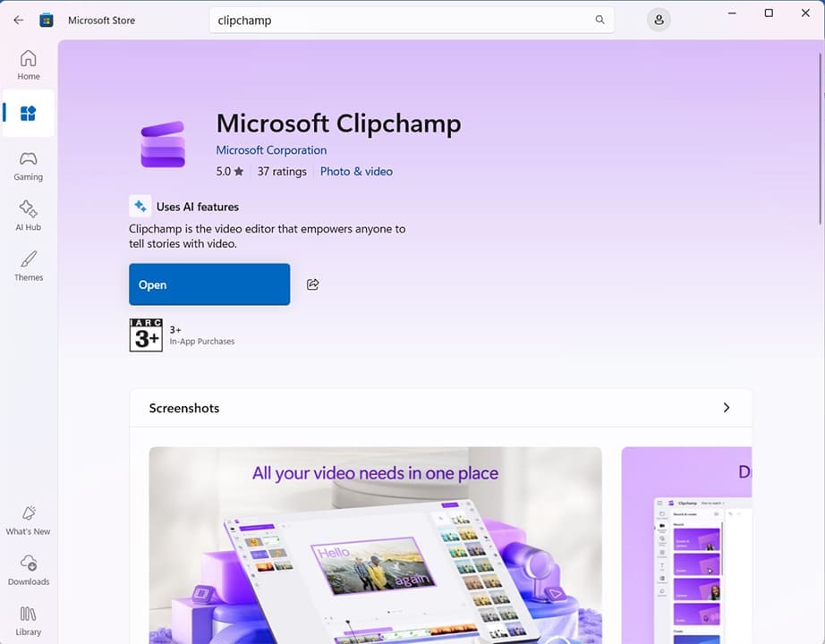Open Home from the sidebar
Image resolution: width=825 pixels, height=644 pixels.
pyautogui.click(x=28, y=63)
